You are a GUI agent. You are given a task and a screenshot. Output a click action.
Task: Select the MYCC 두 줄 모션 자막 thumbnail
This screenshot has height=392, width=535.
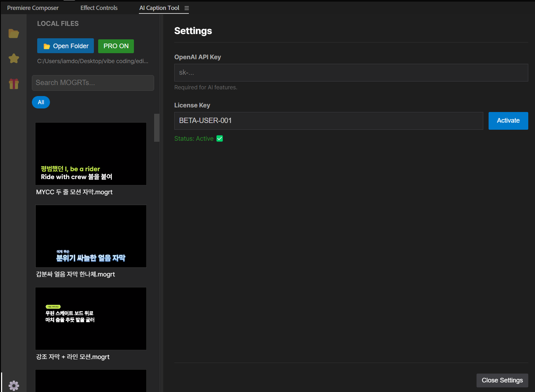coord(91,154)
